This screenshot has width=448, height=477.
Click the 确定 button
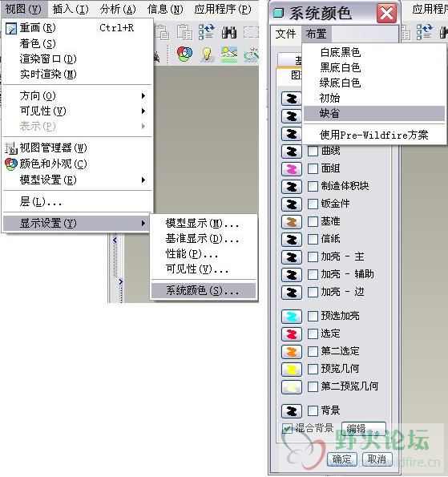pos(341,459)
